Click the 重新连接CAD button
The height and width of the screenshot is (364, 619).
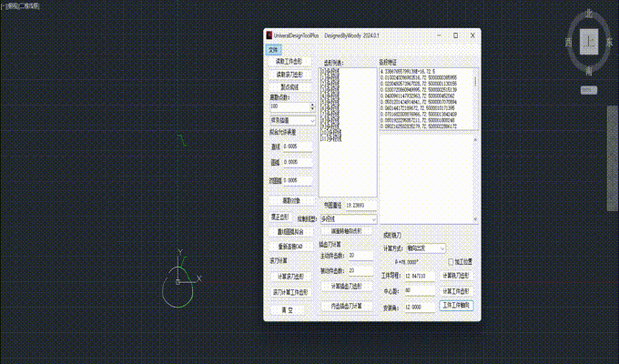pyautogui.click(x=291, y=247)
